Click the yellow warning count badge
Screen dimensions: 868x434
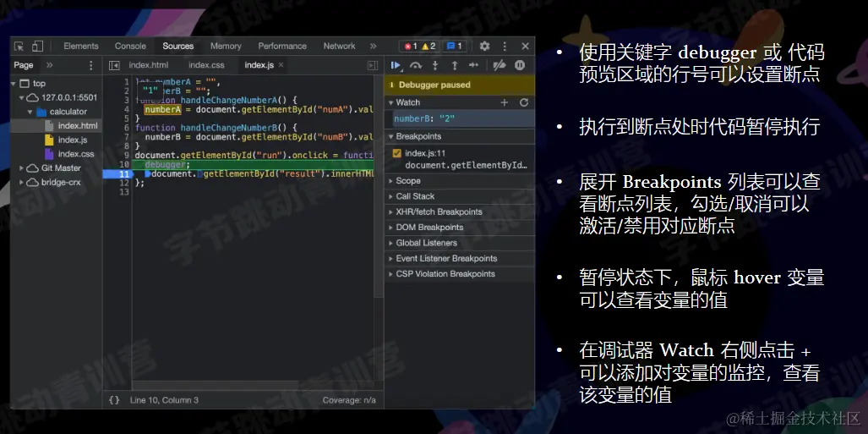(x=429, y=47)
